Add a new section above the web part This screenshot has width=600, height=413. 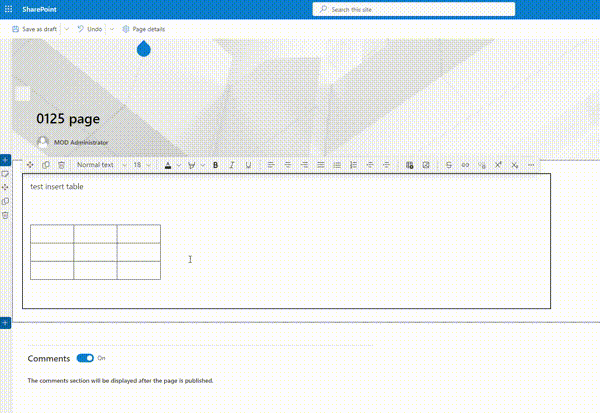coord(5,160)
